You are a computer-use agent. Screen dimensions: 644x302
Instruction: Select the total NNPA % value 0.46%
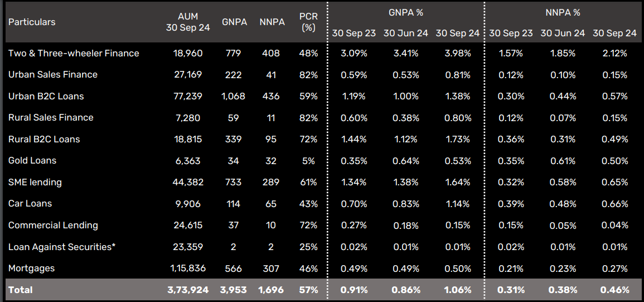point(614,290)
